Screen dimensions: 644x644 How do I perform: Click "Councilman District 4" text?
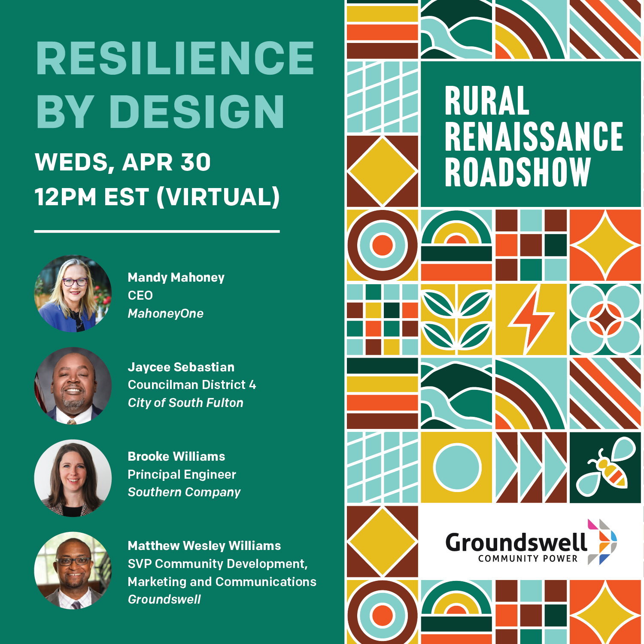[x=192, y=385]
